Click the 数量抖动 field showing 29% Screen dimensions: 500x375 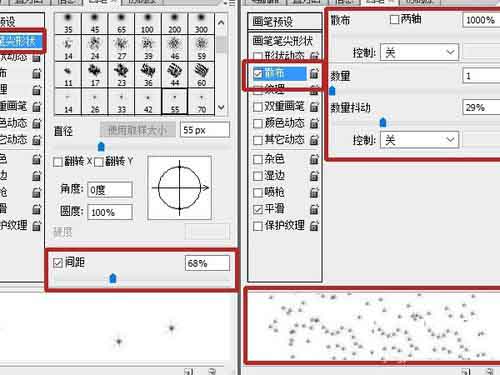tap(482, 108)
